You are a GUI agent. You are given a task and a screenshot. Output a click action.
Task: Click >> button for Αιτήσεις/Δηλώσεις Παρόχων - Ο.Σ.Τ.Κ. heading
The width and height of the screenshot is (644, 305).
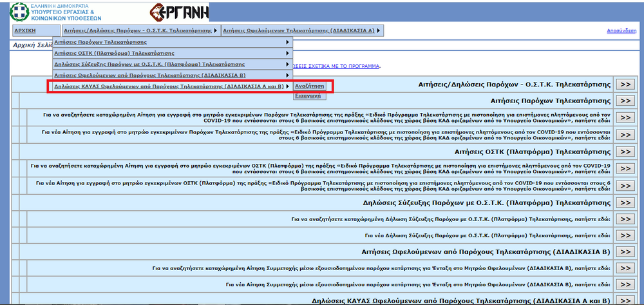625,84
